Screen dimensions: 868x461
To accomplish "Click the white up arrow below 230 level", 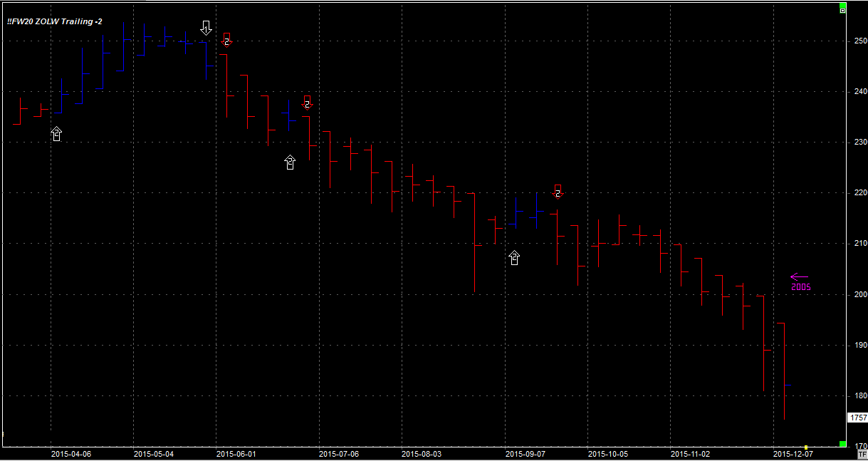I will tap(289, 162).
